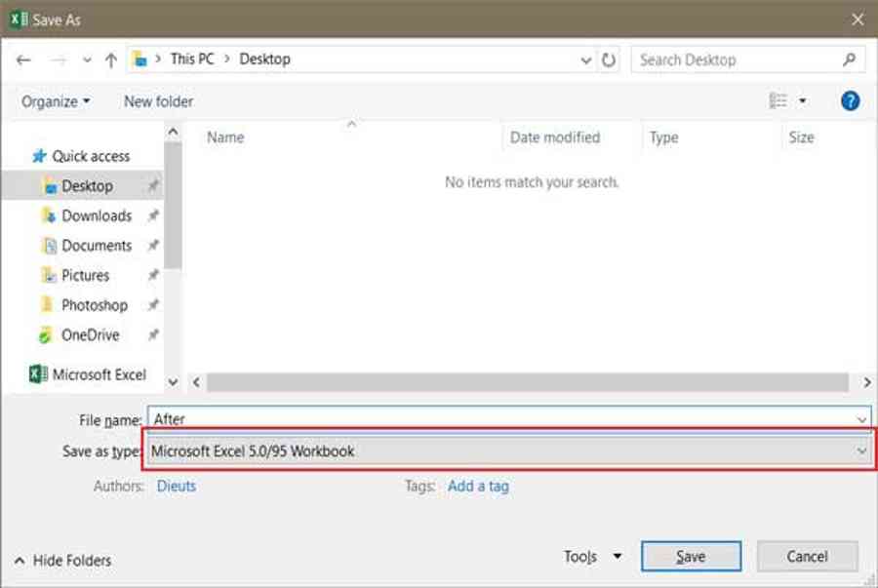Click the Excel icon in title bar
Screen dimensions: 878x588
coord(18,20)
